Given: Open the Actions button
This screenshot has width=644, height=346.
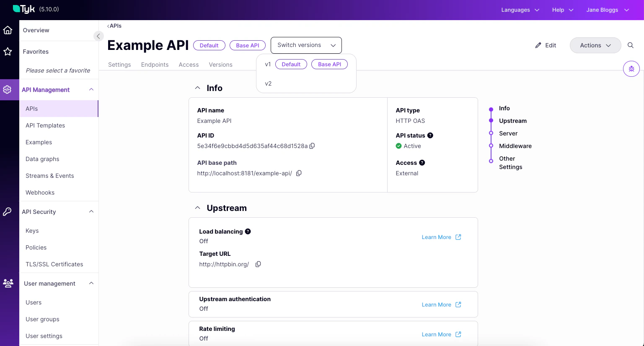Looking at the screenshot, I should (x=595, y=45).
